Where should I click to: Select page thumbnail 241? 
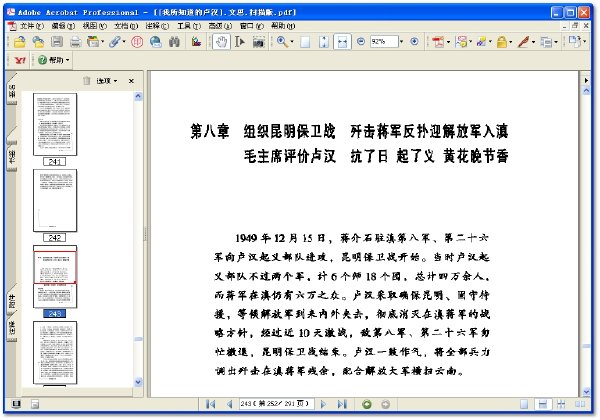point(55,124)
